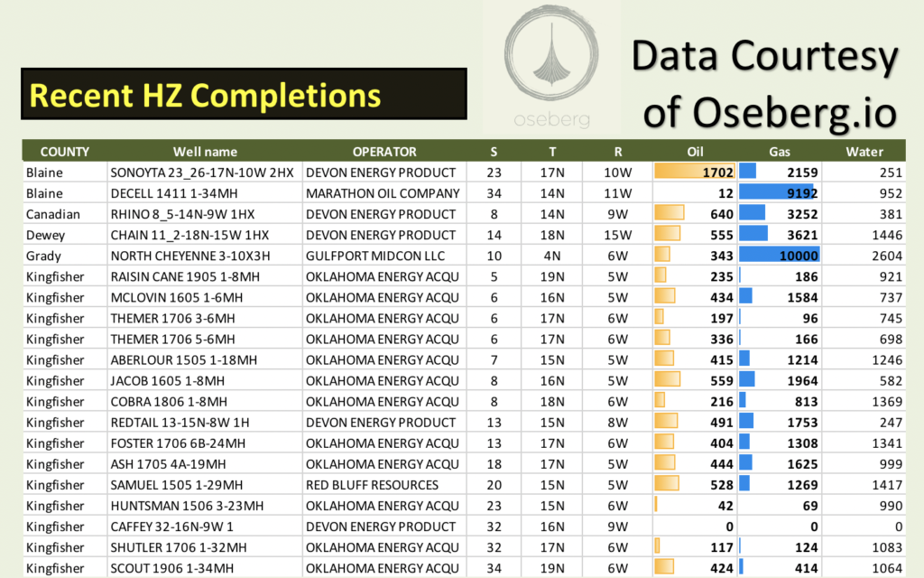Select well JACOB 1605 1-8MH

click(x=167, y=380)
